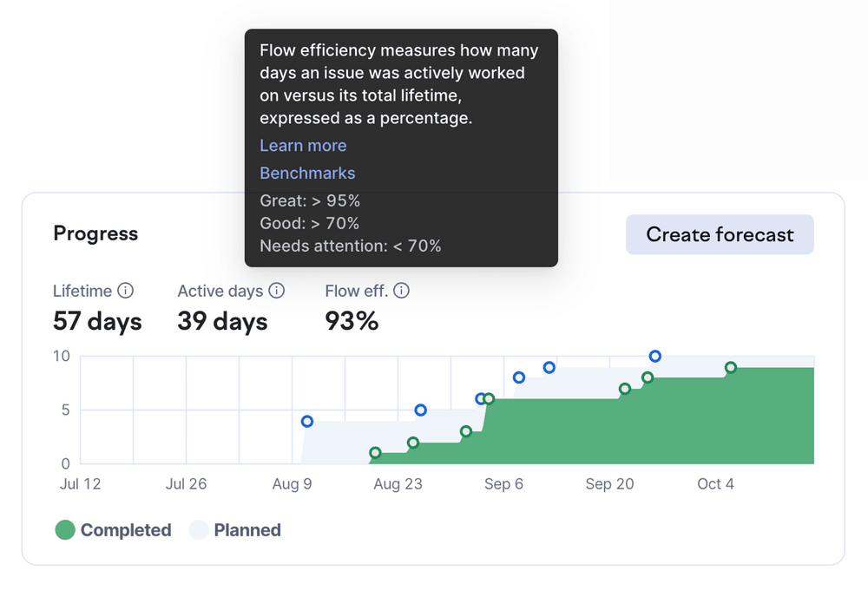The height and width of the screenshot is (597, 868).
Task: Click the green completed point at value 7
Action: pos(625,389)
